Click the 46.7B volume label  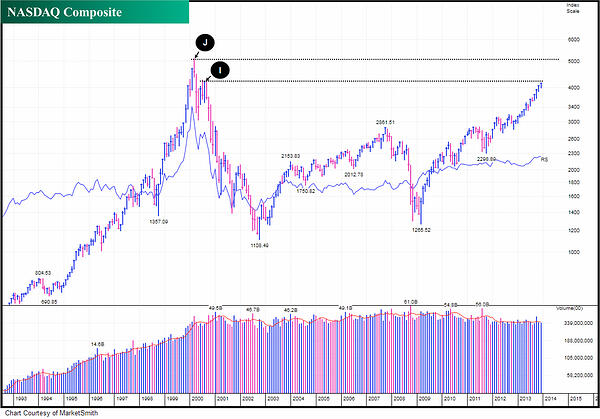point(253,310)
